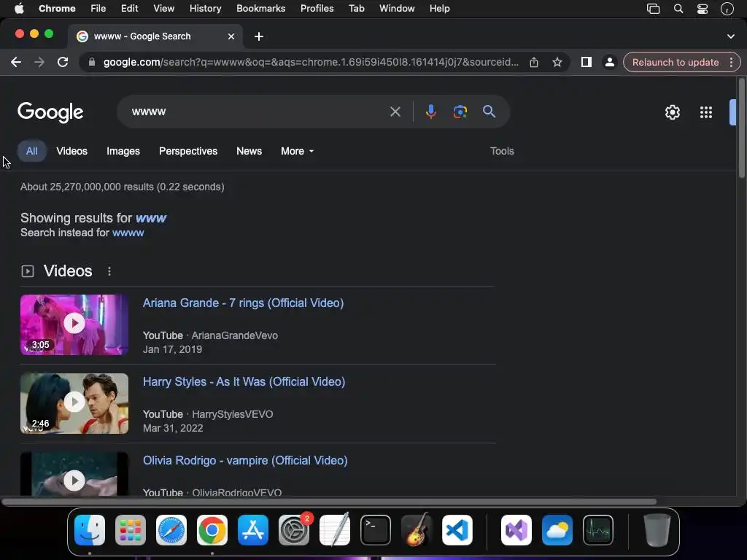Open GarageBand from the dock

(x=417, y=530)
